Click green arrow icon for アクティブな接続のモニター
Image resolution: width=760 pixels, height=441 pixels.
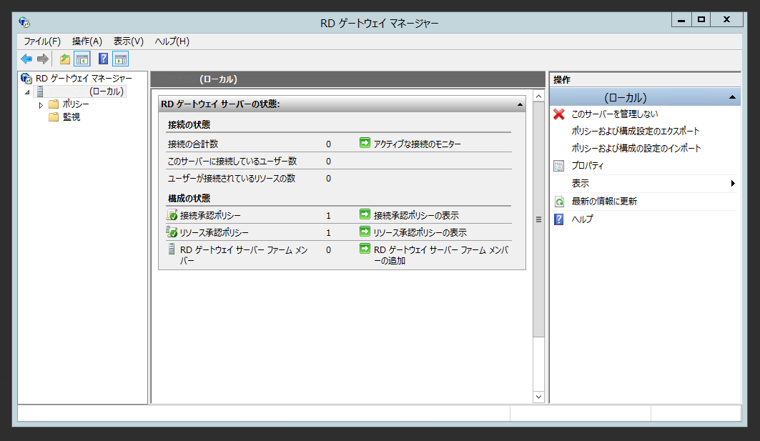[364, 143]
